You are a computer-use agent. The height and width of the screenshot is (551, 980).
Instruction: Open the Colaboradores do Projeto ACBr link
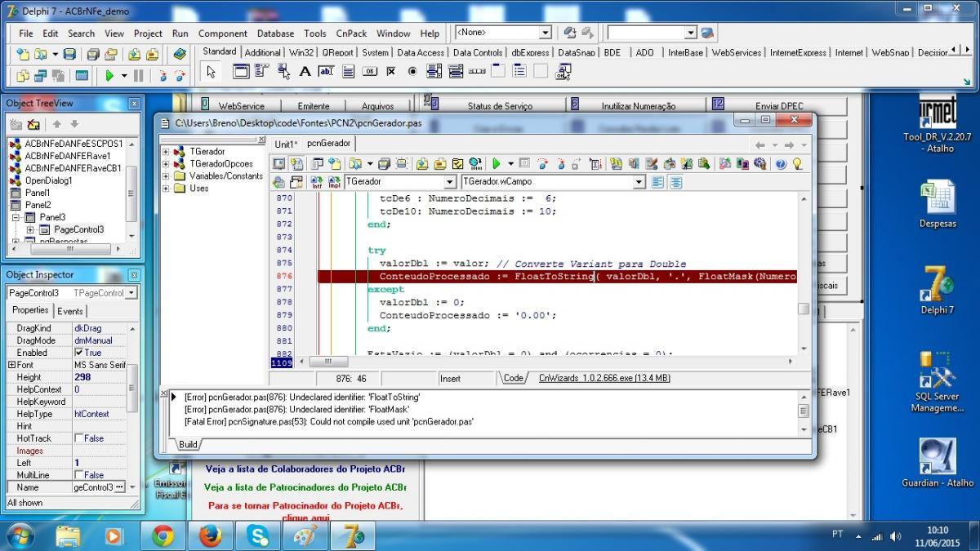pyautogui.click(x=305, y=469)
